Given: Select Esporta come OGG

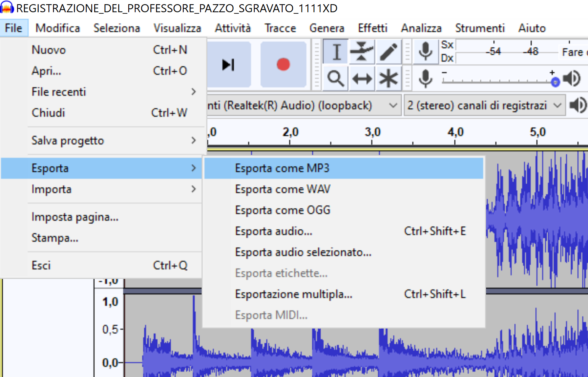Looking at the screenshot, I should pos(344,210).
